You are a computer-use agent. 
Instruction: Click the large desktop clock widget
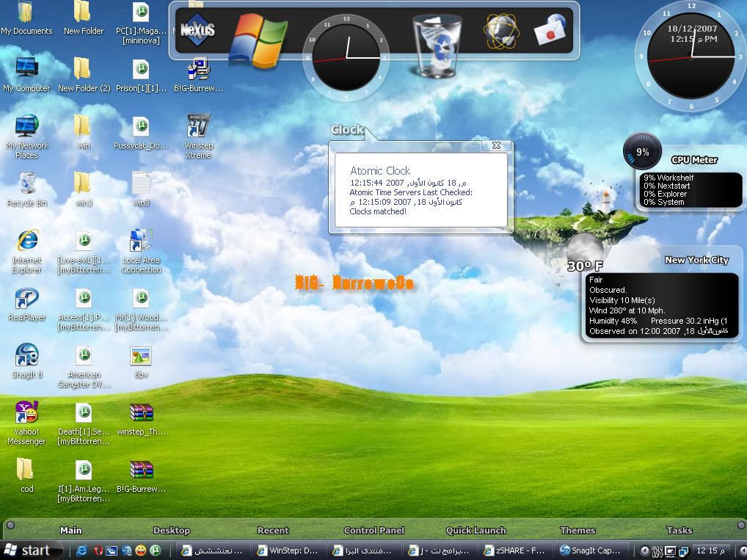click(690, 57)
